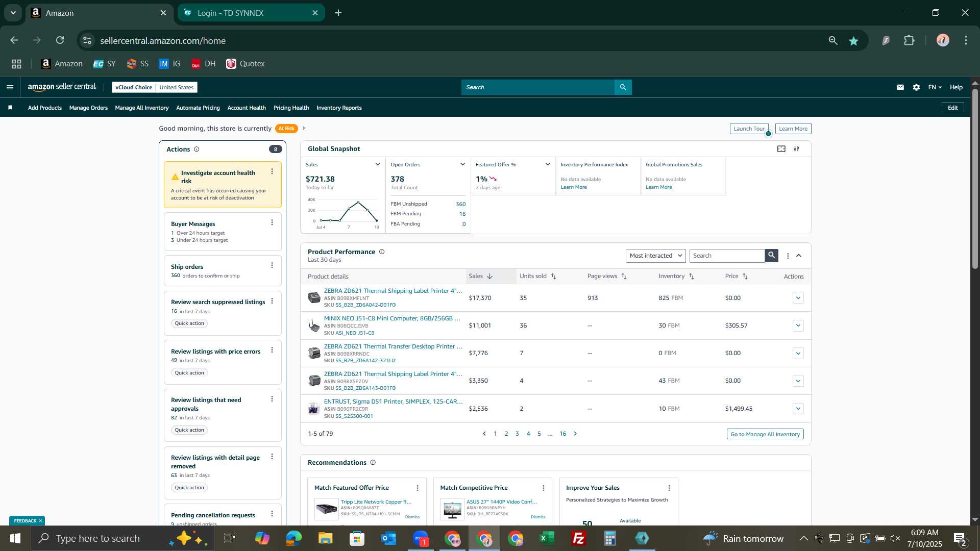Open actions dropdown for MINIX NEO J51-C8 row
Image resolution: width=980 pixels, height=551 pixels.
coord(798,325)
